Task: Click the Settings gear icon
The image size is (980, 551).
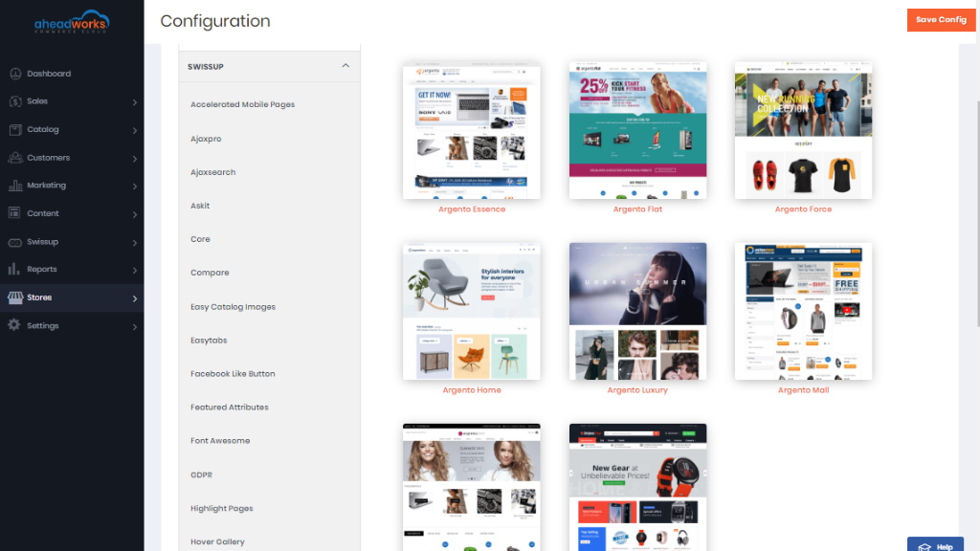Action: (x=14, y=325)
